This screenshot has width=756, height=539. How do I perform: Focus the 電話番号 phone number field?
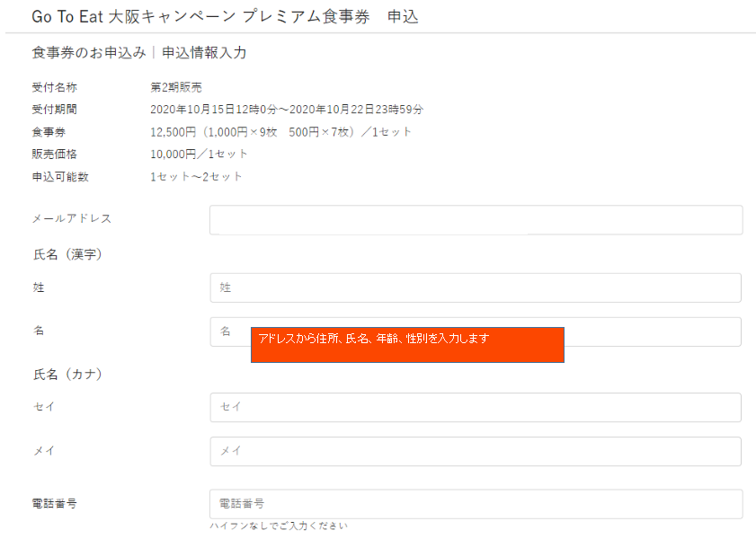476,504
